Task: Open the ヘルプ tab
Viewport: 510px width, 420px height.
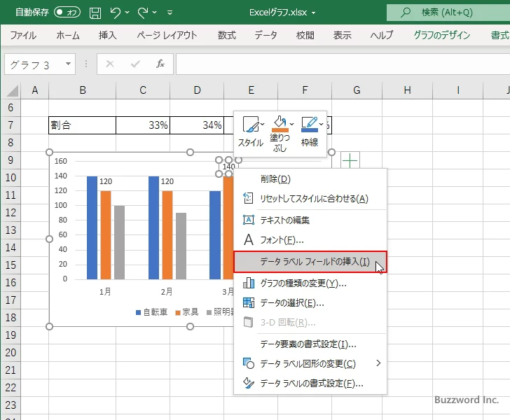Action: [382, 35]
